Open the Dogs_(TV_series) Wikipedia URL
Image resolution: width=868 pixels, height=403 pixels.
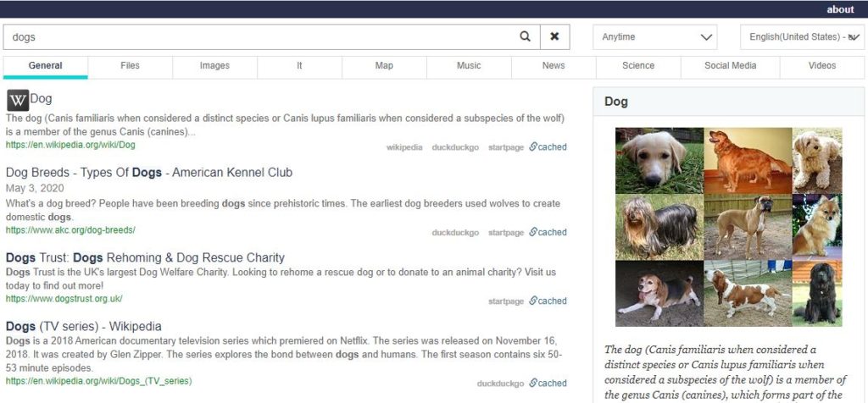pos(98,381)
